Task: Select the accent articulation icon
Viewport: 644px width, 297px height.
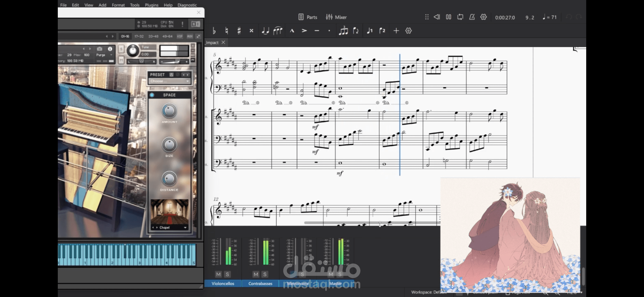Action: click(x=304, y=31)
